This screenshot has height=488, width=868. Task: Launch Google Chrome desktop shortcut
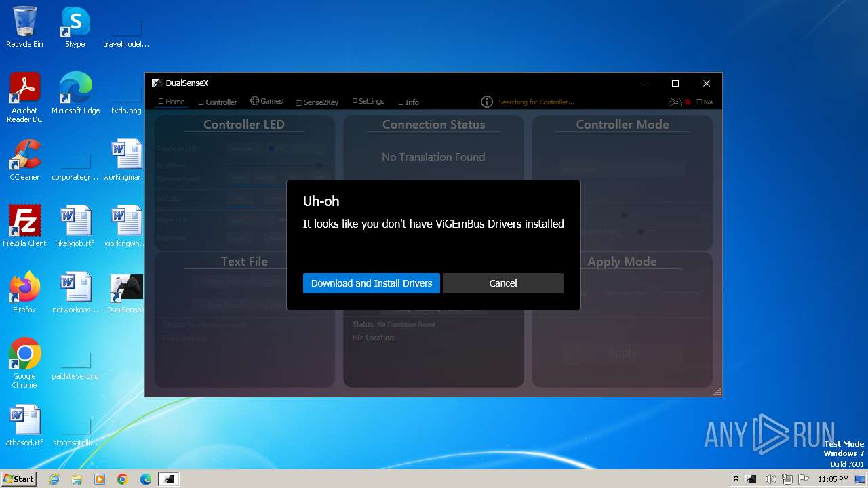coord(24,364)
